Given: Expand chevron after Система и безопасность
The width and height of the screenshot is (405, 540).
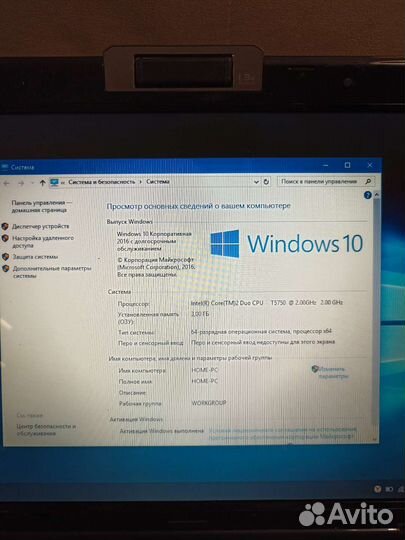Looking at the screenshot, I should pyautogui.click(x=141, y=181).
